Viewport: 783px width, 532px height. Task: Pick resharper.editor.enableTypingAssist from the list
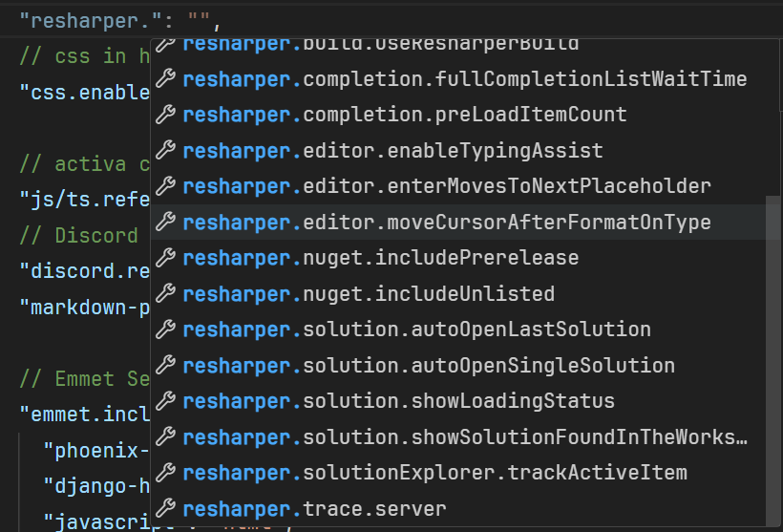458,151
